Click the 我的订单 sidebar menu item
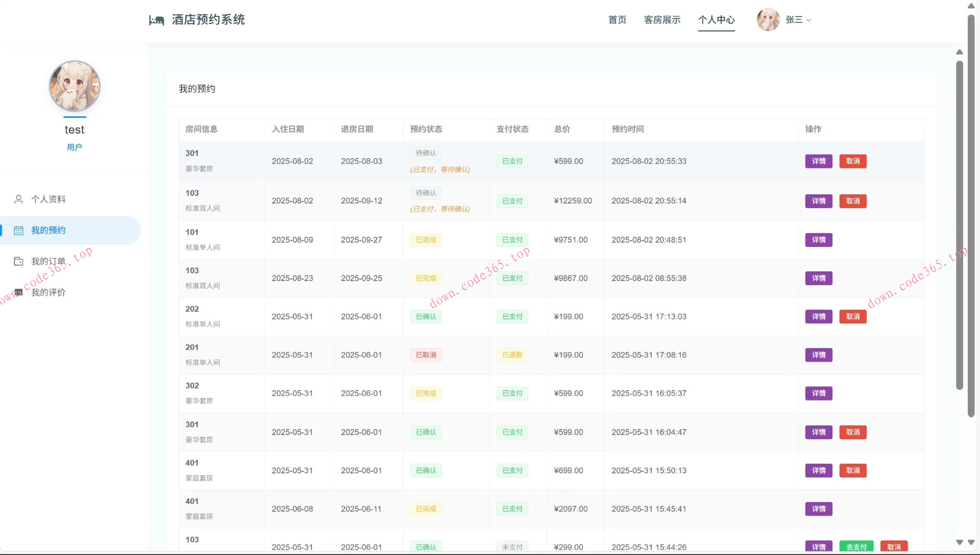Image resolution: width=980 pixels, height=555 pixels. point(48,262)
